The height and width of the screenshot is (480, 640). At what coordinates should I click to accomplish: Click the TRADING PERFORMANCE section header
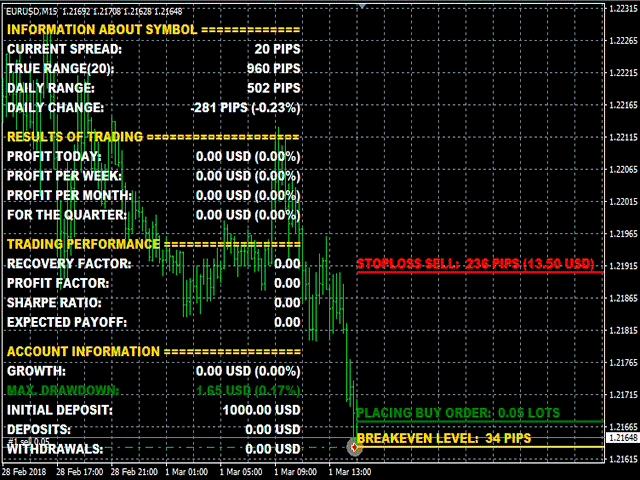pyautogui.click(x=83, y=244)
